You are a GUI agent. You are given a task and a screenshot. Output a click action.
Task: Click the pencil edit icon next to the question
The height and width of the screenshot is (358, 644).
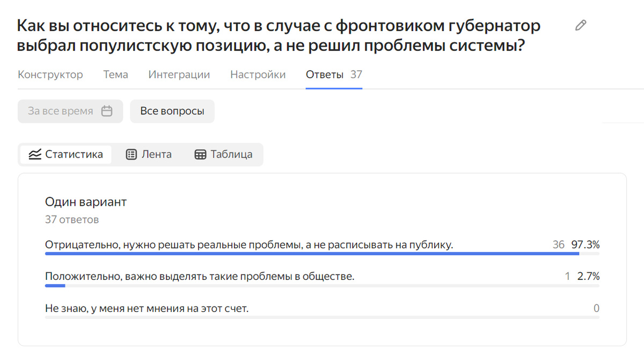point(580,25)
